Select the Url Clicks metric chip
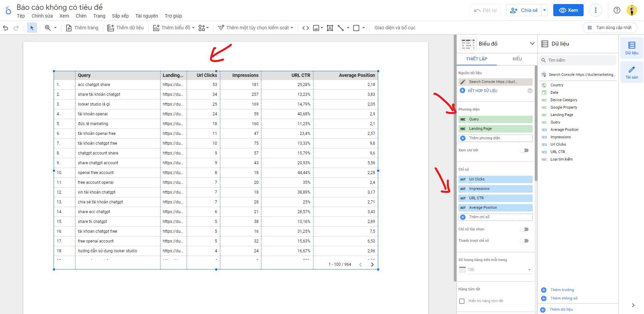644x314 pixels. (496, 179)
